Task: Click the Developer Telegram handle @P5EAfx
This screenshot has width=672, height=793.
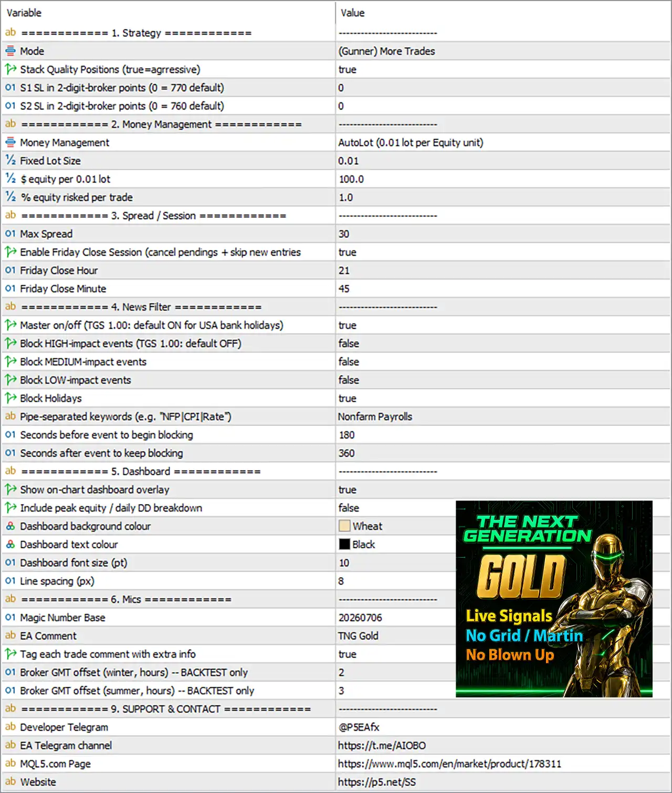Action: coord(359,727)
